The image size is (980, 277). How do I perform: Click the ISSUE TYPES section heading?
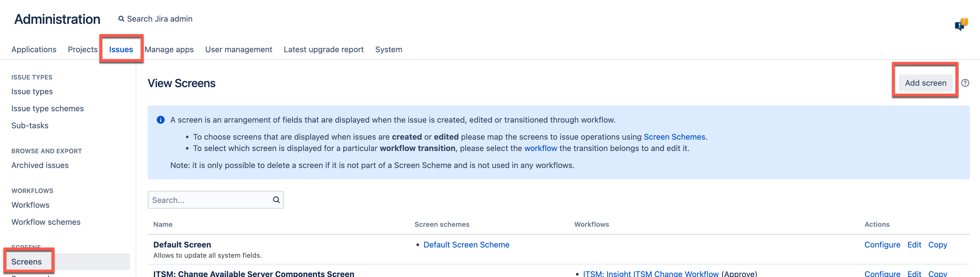[32, 77]
